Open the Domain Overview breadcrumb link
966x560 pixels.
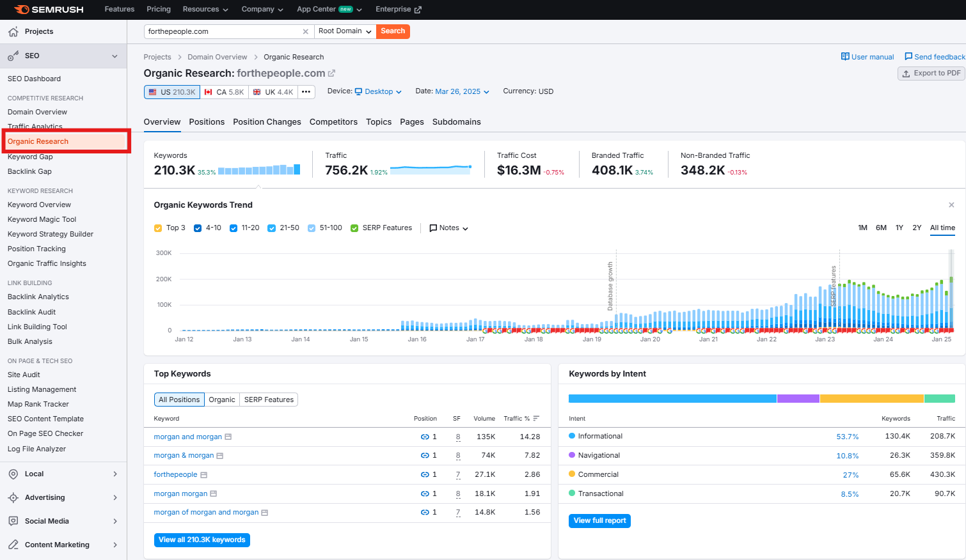pyautogui.click(x=217, y=58)
